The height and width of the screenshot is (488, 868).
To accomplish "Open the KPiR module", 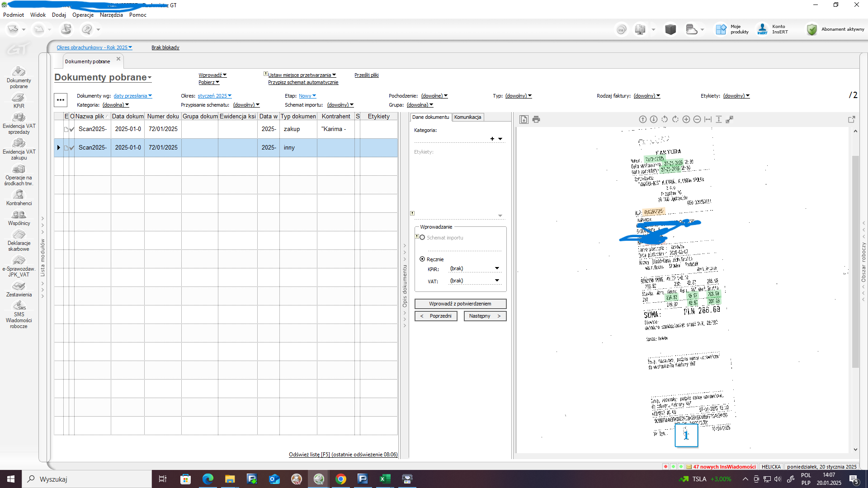I will click(19, 101).
